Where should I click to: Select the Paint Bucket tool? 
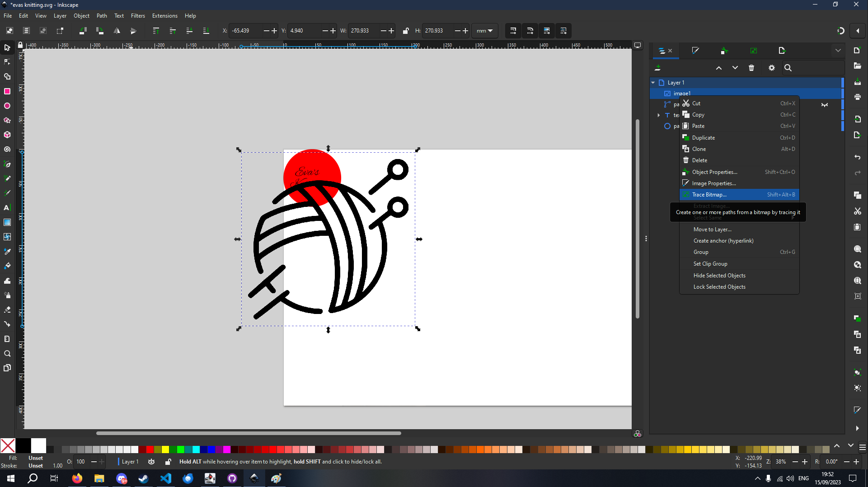(7, 266)
